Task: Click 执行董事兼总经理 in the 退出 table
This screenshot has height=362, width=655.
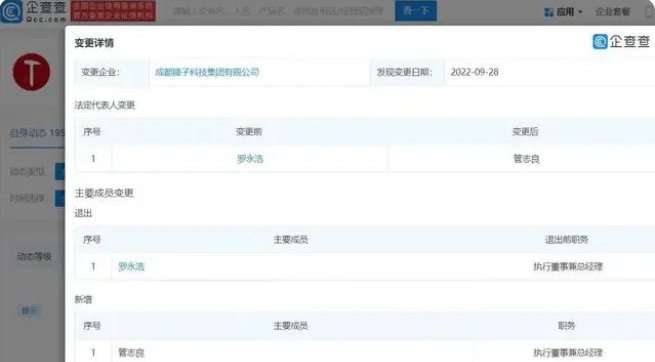Action: point(568,266)
